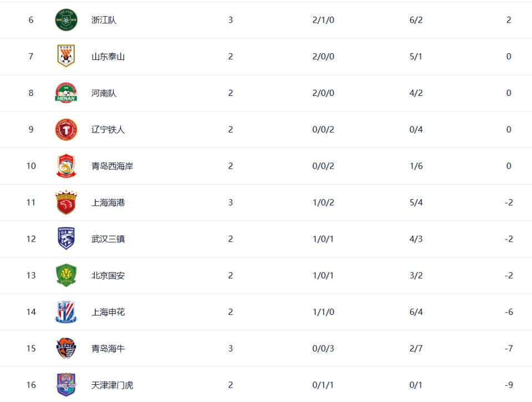This screenshot has height=402, width=532.
Task: Open the 浙江队 team name link
Action: tap(104, 20)
